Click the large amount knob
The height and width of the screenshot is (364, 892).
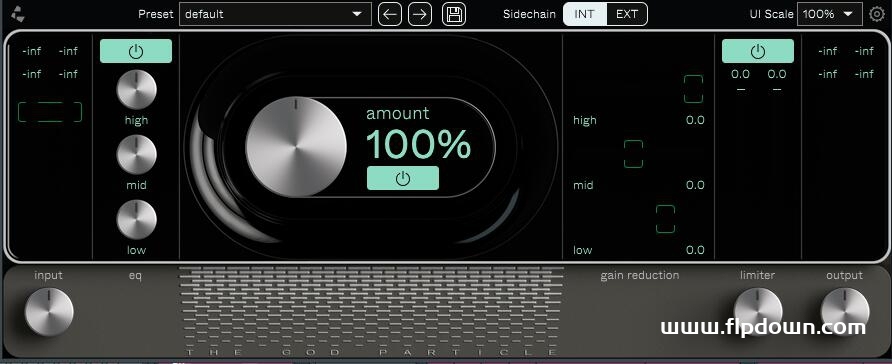coord(296,147)
